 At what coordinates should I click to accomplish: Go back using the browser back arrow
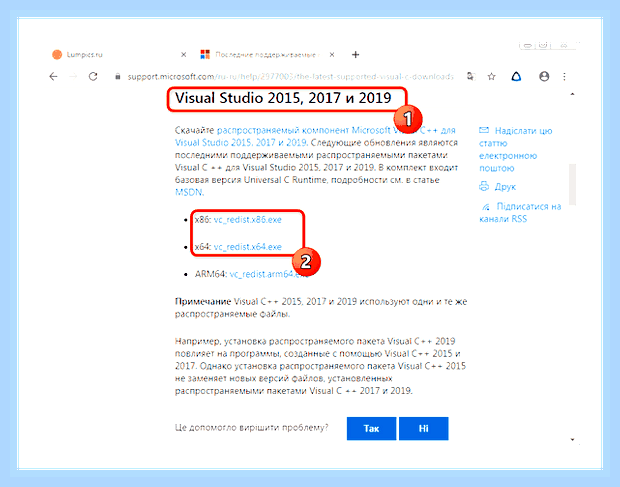coord(53,77)
